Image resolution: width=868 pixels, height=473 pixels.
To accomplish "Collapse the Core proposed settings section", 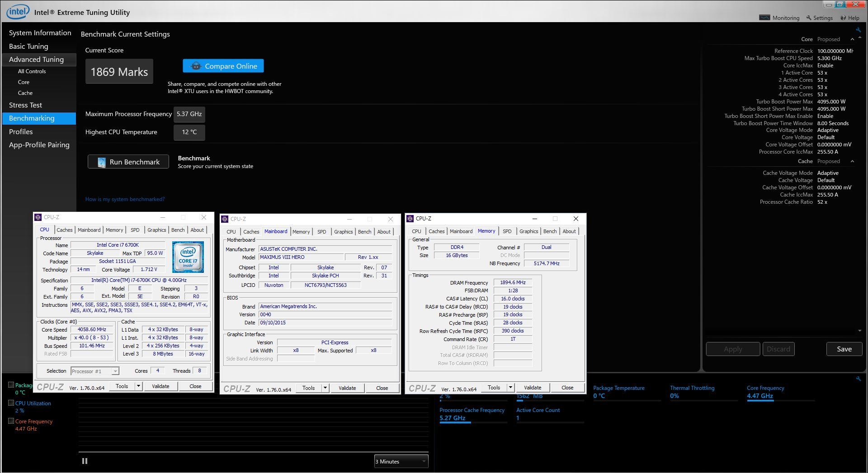I will click(852, 39).
